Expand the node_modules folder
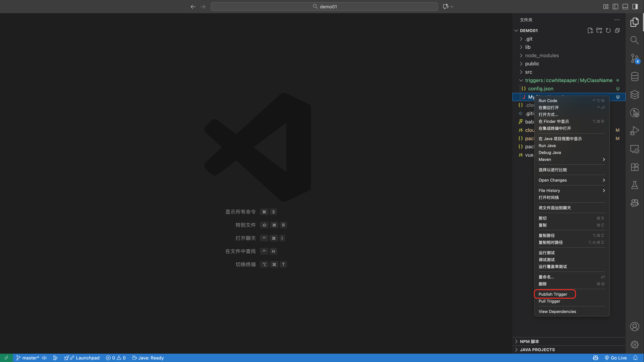 (x=542, y=55)
